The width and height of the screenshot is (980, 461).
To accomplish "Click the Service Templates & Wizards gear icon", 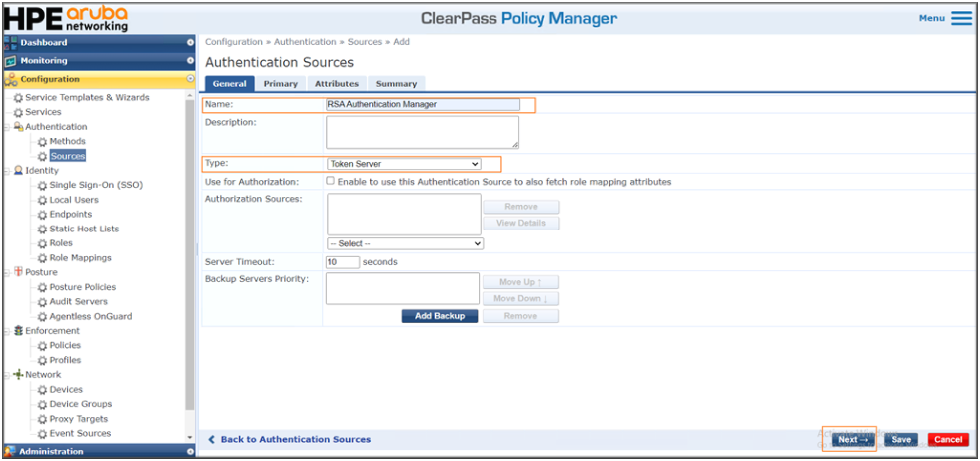I will (17, 98).
